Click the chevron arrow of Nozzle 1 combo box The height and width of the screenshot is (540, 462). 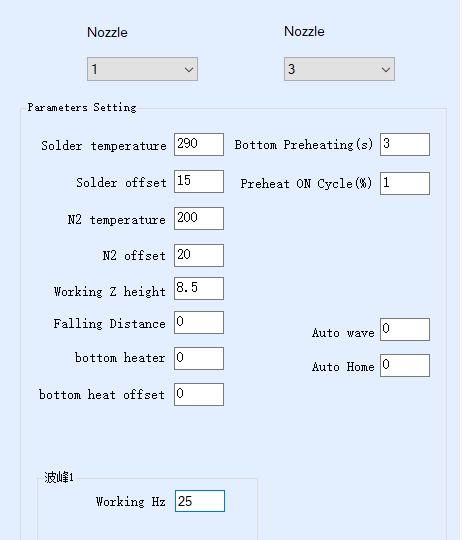[x=188, y=70]
